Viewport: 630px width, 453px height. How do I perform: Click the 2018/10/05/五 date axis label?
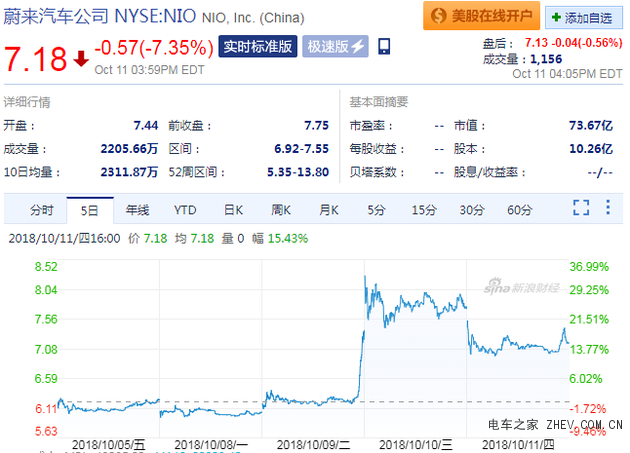[108, 445]
